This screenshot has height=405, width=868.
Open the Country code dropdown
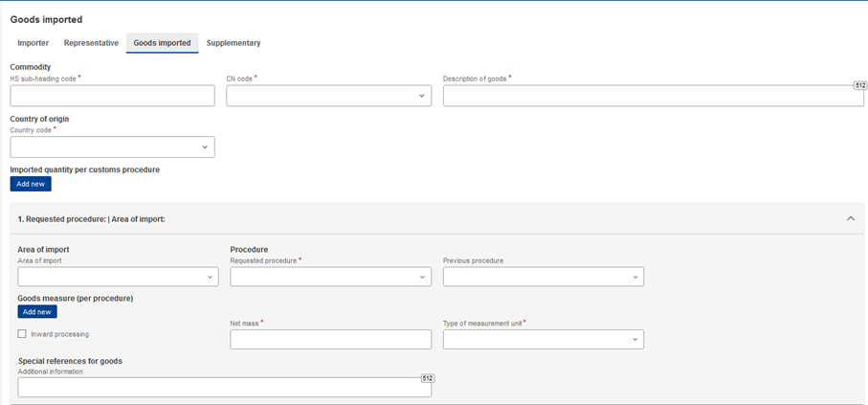tap(112, 146)
